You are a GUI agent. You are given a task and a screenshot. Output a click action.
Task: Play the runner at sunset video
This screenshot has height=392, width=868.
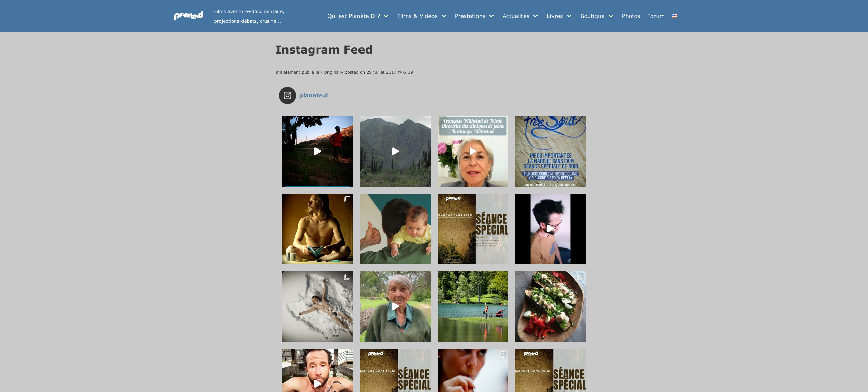(x=318, y=151)
